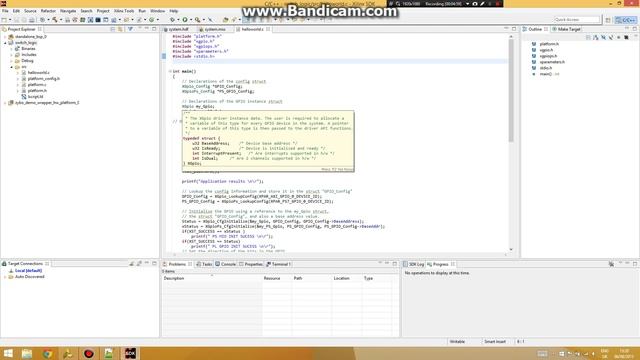Select lscript.ld in Project Explorer
This screenshot has width=640, height=360.
click(x=35, y=97)
